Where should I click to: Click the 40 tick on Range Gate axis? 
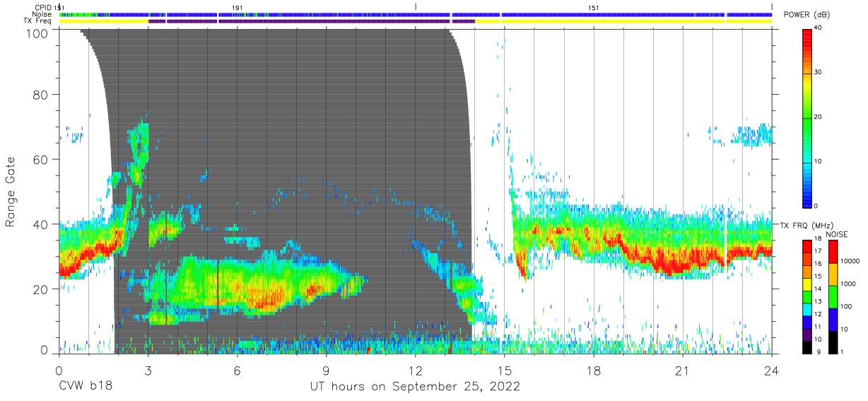[40, 224]
